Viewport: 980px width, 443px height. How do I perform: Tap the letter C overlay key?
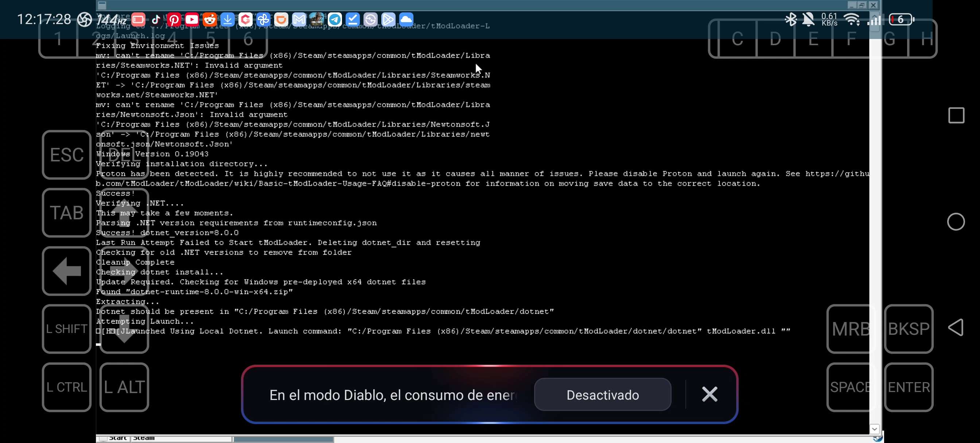[x=737, y=39]
